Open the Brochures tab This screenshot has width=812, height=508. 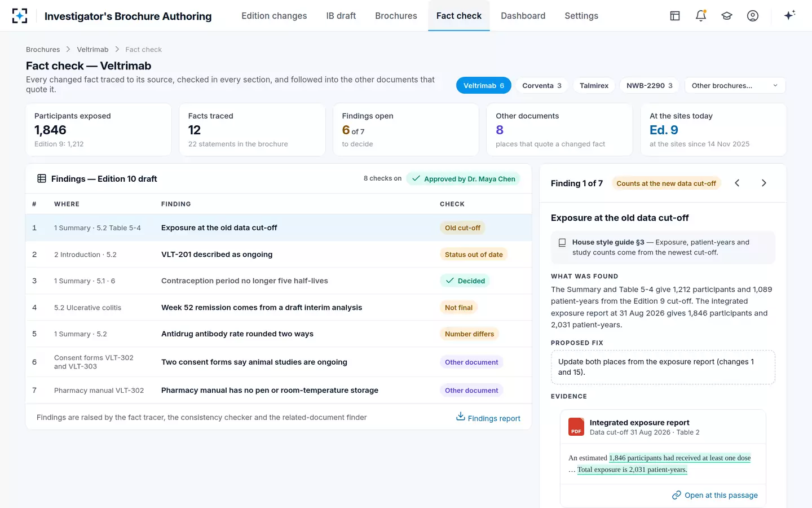click(396, 16)
